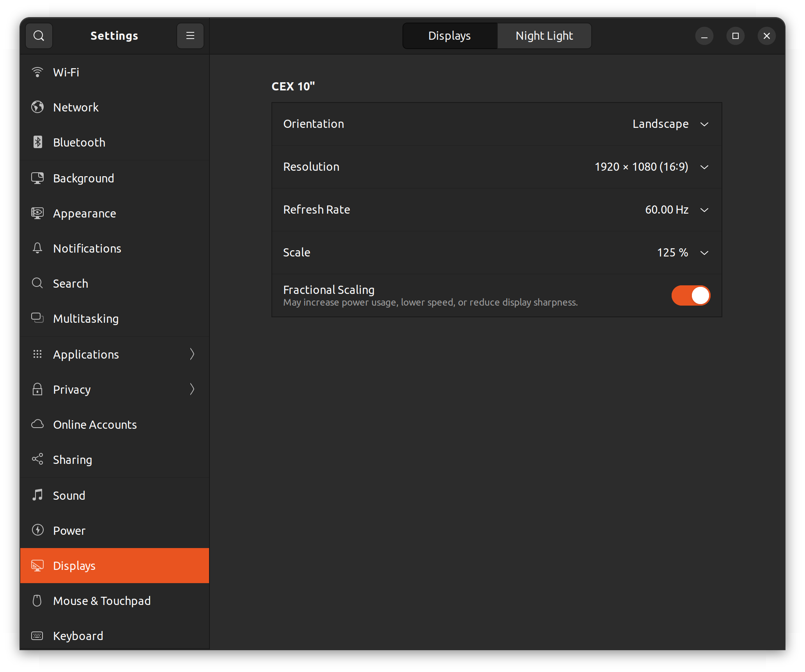Click the Applications grid icon
Image resolution: width=805 pixels, height=672 pixels.
click(x=37, y=354)
